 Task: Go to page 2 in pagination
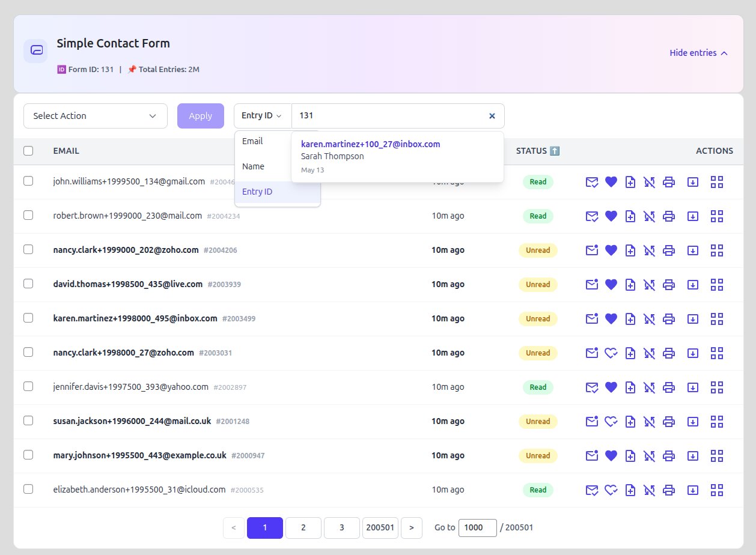tap(303, 528)
